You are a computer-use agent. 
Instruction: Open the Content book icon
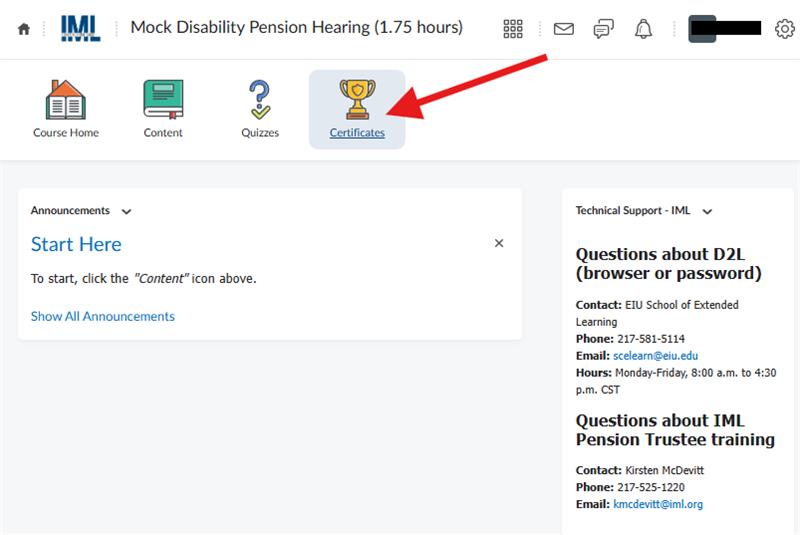coord(163,108)
